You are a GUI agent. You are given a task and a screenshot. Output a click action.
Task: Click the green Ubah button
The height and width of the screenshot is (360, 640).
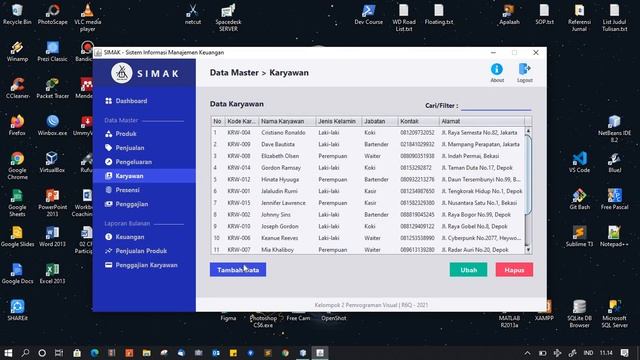coord(469,270)
